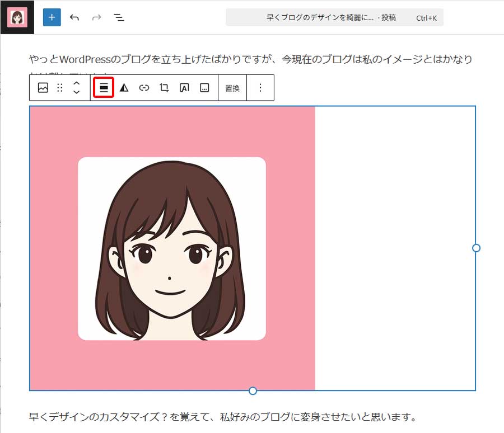Image resolution: width=504 pixels, height=433 pixels.
Task: Enable expand on click for the image
Action: pyautogui.click(x=204, y=87)
